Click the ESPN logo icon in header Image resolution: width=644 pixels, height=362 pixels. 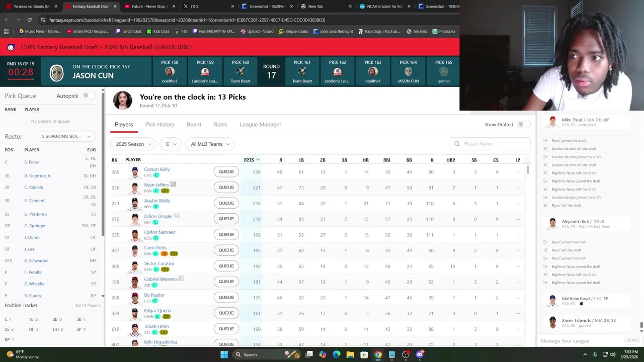click(11, 47)
